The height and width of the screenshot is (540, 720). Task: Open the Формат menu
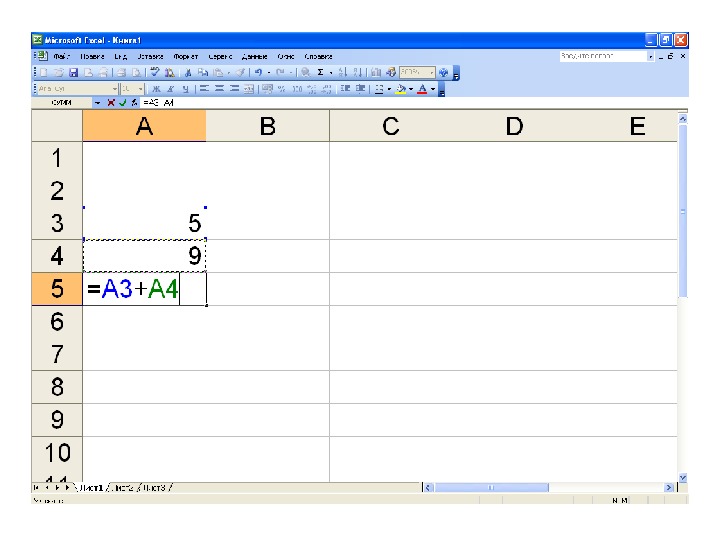tap(186, 57)
